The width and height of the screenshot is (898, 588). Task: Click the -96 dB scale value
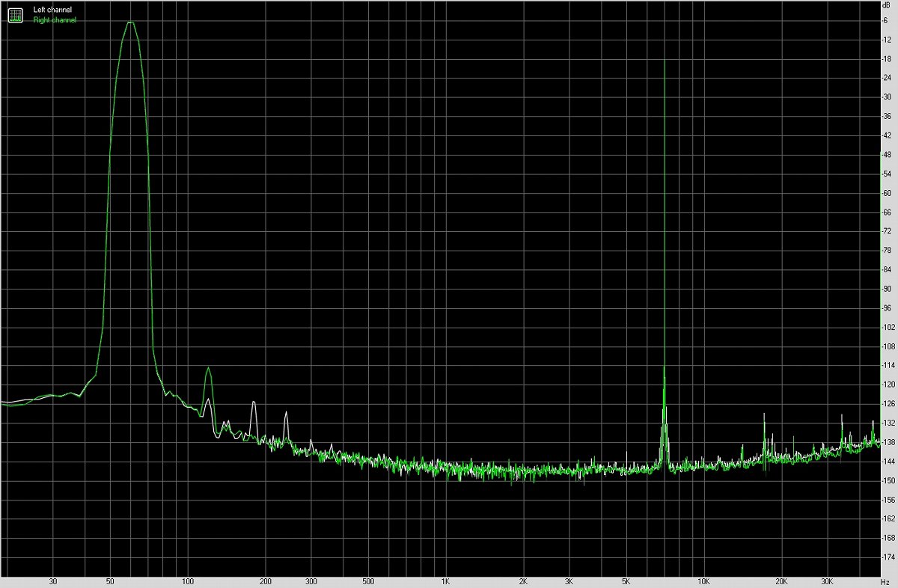click(888, 307)
